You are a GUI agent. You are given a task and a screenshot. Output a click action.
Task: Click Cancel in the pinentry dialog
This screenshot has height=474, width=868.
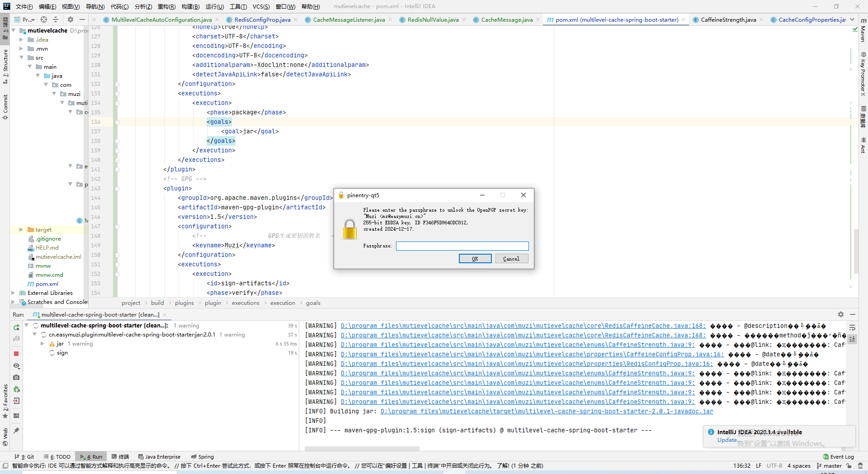(512, 259)
